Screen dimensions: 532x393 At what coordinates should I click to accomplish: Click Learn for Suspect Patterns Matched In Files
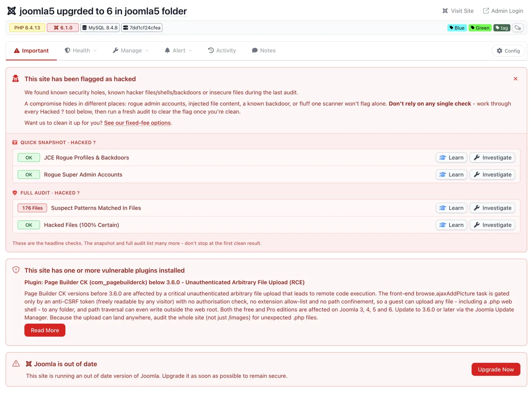pyautogui.click(x=451, y=208)
